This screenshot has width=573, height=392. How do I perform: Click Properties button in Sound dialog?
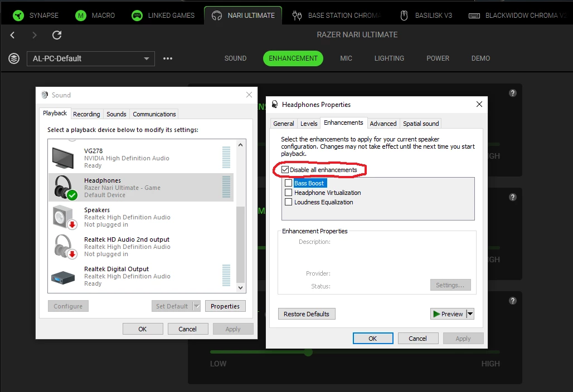(x=225, y=306)
